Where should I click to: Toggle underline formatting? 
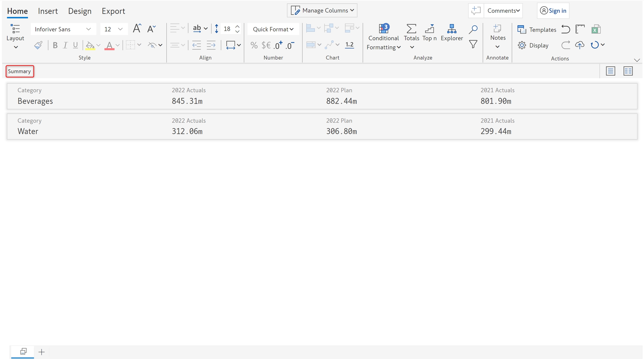(x=75, y=45)
